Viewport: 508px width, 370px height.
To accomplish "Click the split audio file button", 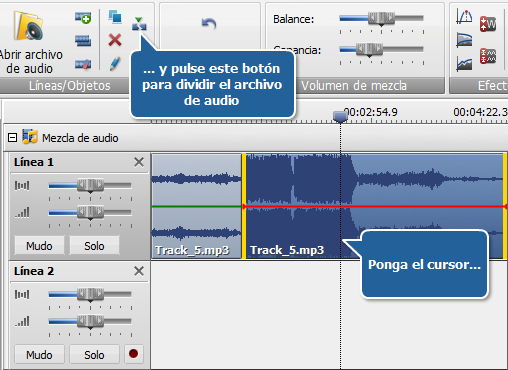I will [139, 24].
